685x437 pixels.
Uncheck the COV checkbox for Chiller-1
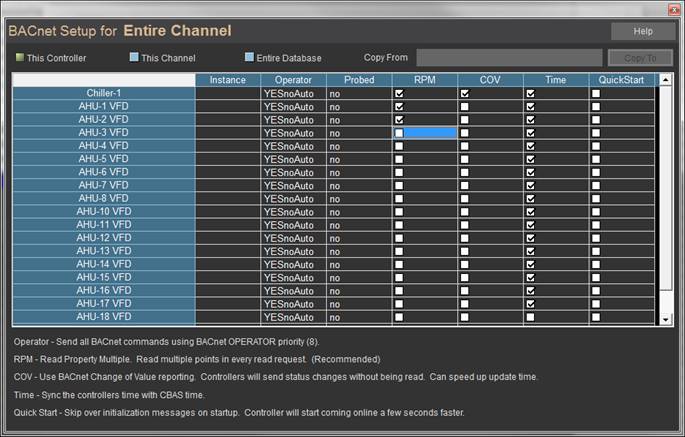click(x=465, y=93)
